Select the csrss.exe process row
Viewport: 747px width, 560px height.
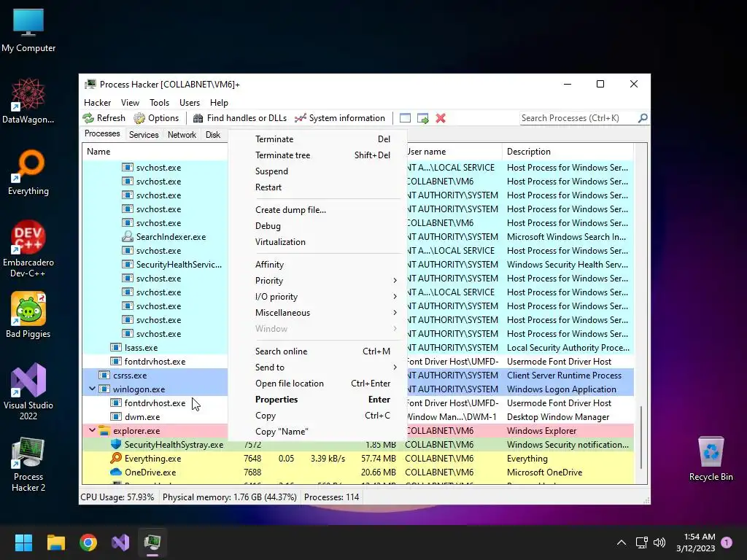click(x=358, y=376)
